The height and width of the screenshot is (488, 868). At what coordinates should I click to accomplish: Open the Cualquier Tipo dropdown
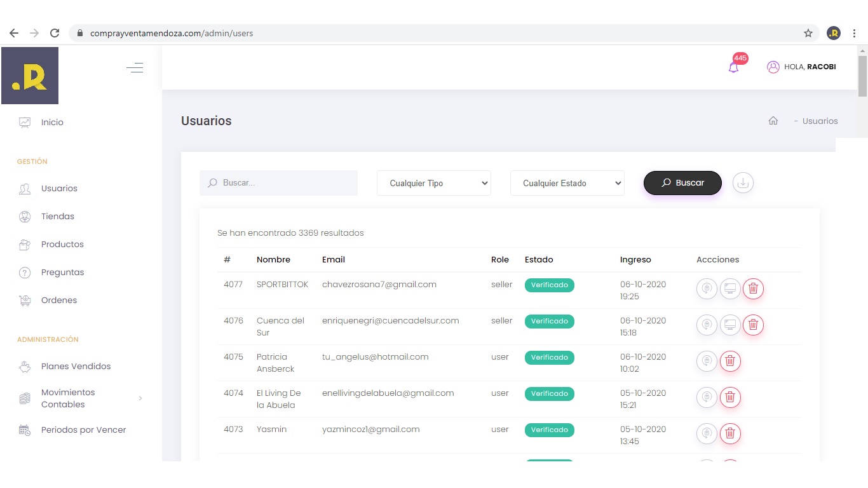coord(434,183)
